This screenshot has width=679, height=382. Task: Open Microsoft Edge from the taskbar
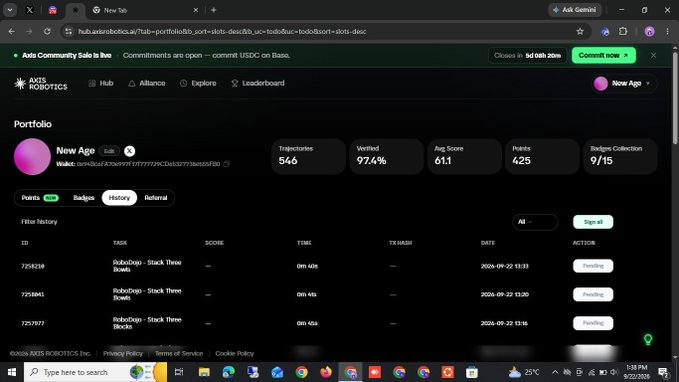point(228,372)
